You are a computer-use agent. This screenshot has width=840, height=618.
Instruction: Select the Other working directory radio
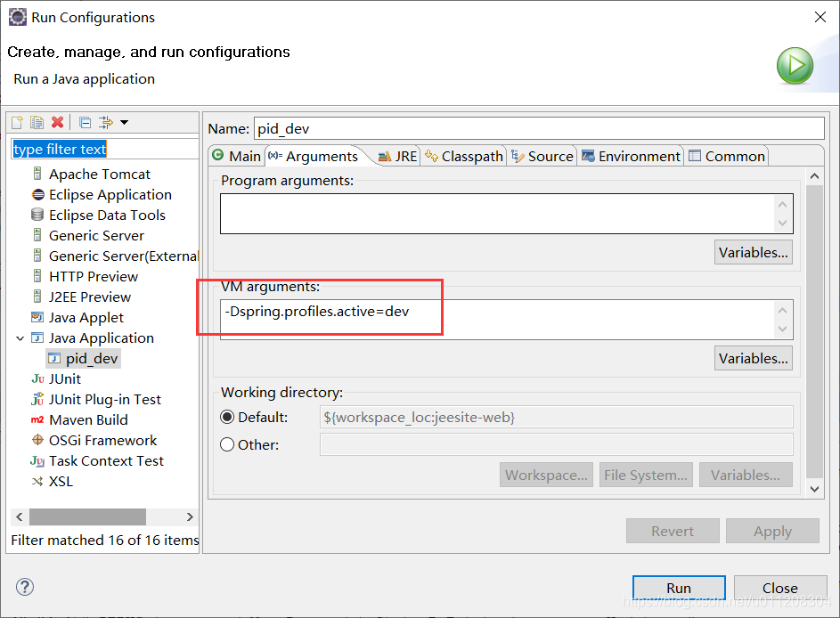(227, 444)
